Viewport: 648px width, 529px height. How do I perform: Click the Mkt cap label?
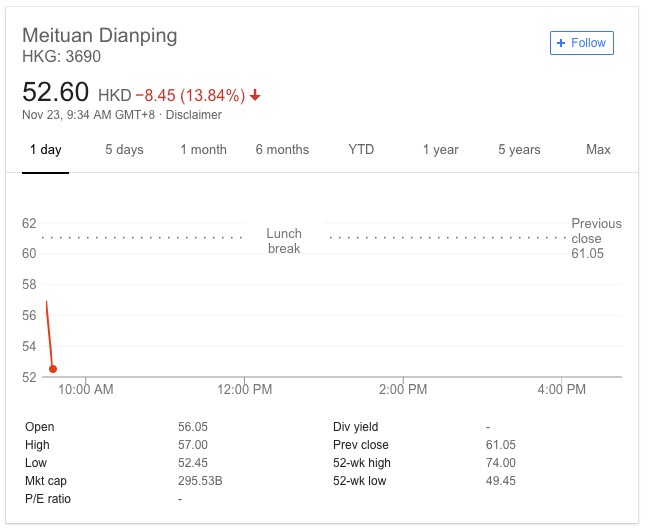(x=46, y=481)
